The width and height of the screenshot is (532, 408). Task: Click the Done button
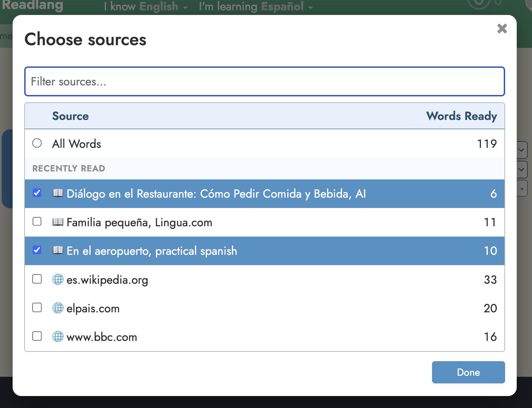(468, 372)
